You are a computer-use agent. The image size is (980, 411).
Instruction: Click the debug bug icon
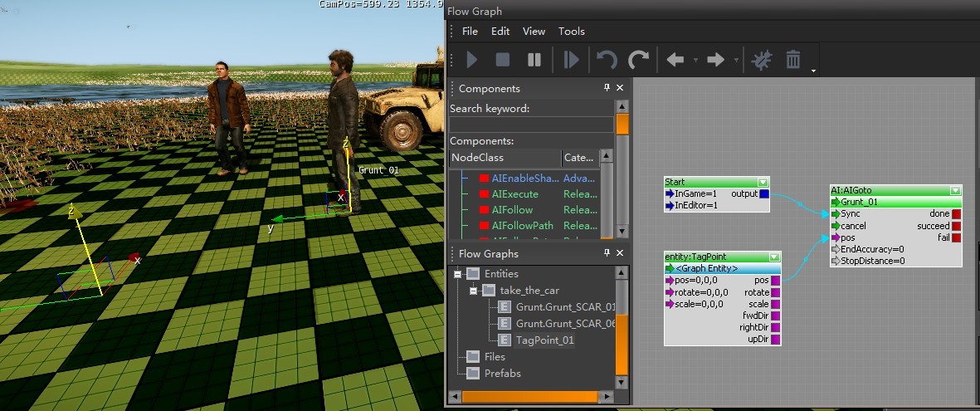[760, 60]
